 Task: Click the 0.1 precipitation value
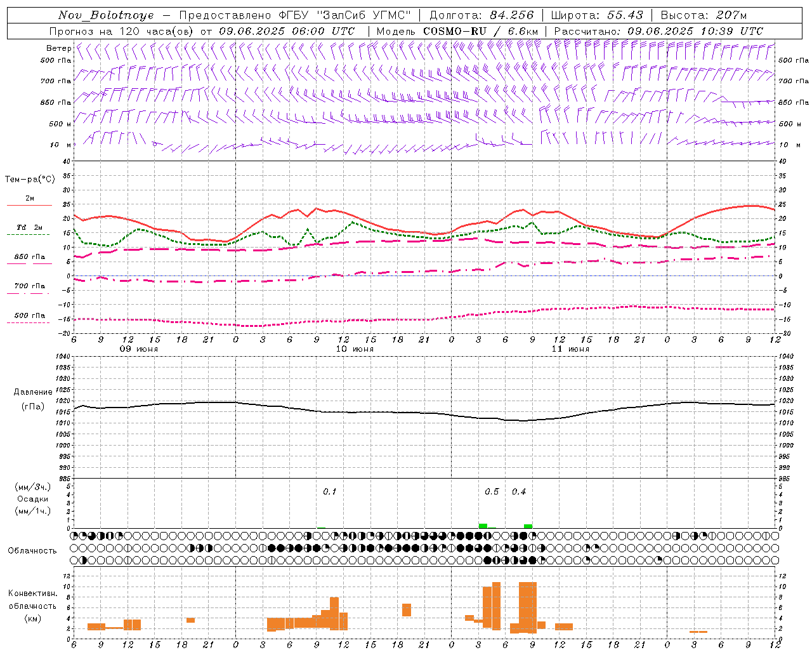click(x=330, y=492)
